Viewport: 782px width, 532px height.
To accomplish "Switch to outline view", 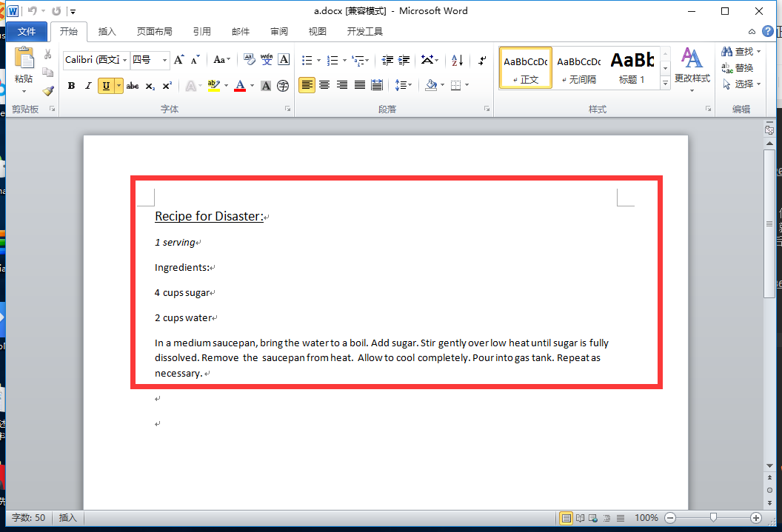I will 607,518.
